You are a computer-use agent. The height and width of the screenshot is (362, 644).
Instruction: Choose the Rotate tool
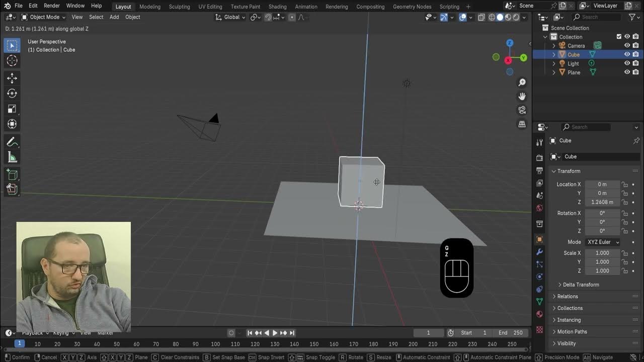click(12, 93)
